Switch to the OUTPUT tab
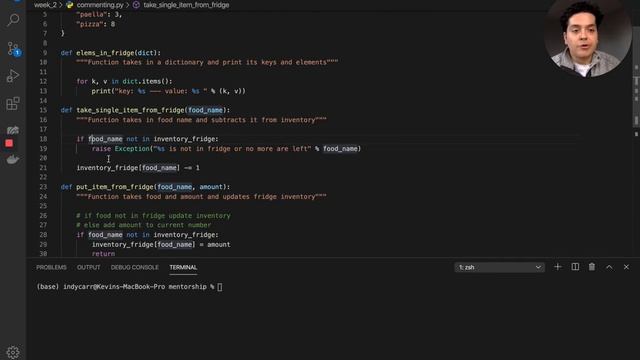The image size is (640, 360). (x=89, y=267)
